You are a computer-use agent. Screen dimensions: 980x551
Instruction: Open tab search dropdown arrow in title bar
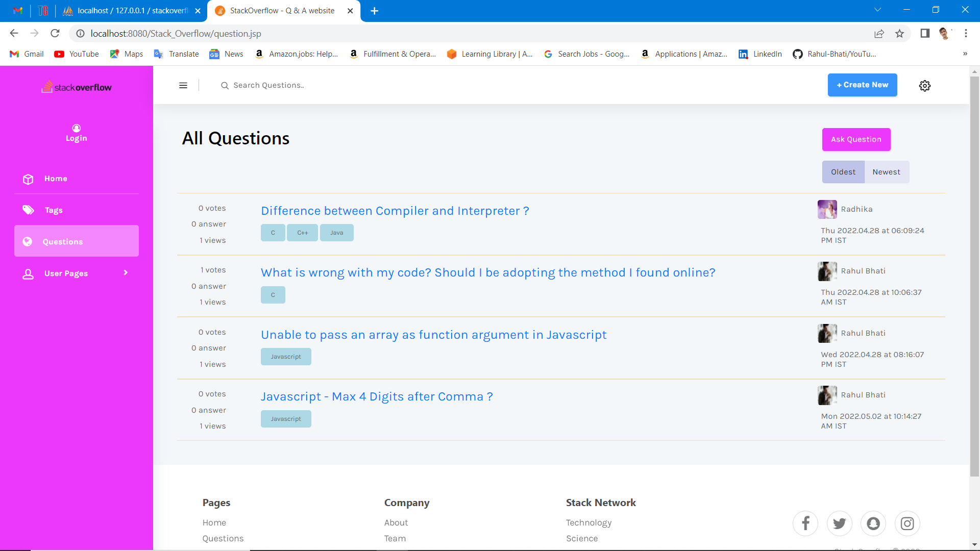(x=877, y=10)
